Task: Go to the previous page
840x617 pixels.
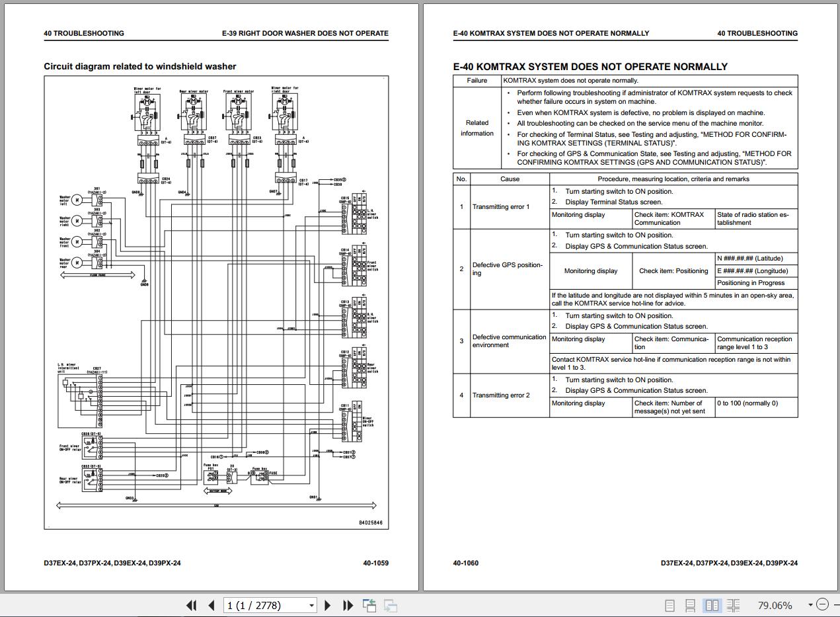Action: point(211,605)
